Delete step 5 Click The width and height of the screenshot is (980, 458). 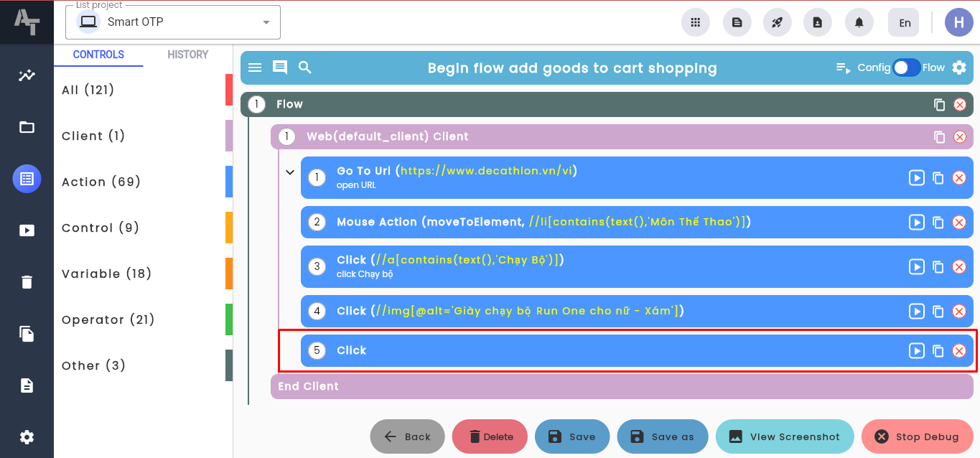coord(959,350)
